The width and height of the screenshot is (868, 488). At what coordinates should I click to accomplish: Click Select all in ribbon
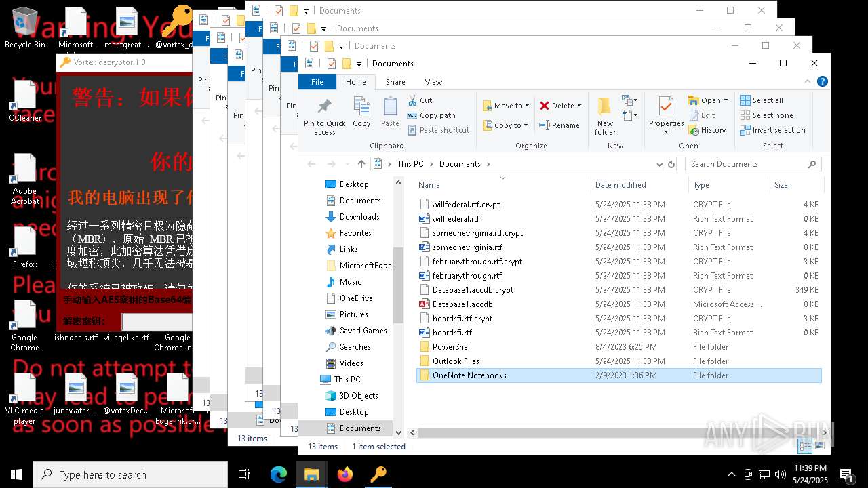point(762,100)
